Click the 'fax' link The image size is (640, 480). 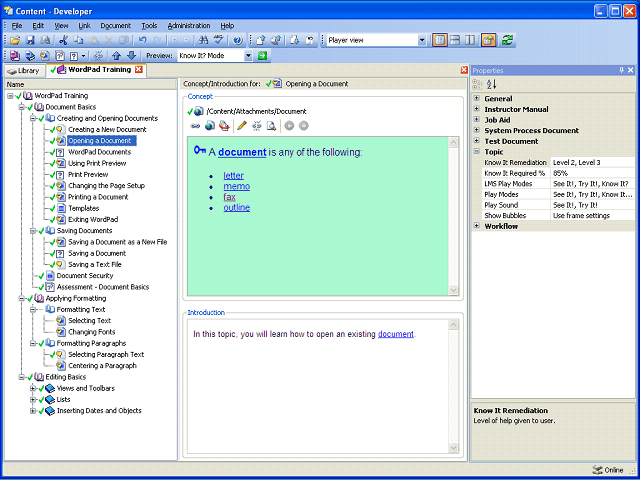(229, 197)
